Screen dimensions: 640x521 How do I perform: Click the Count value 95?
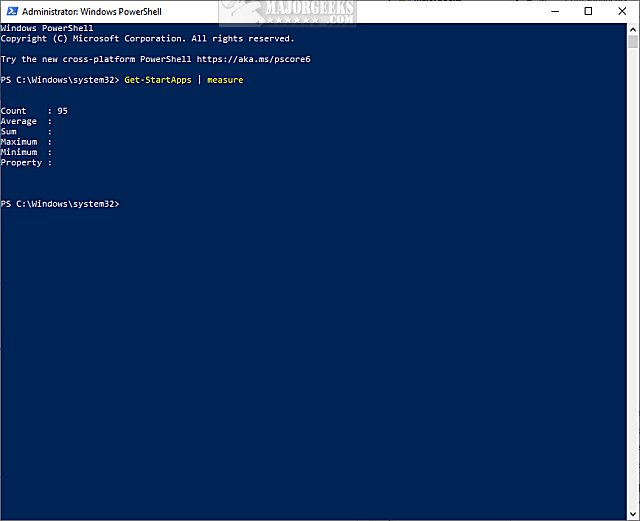click(x=62, y=111)
